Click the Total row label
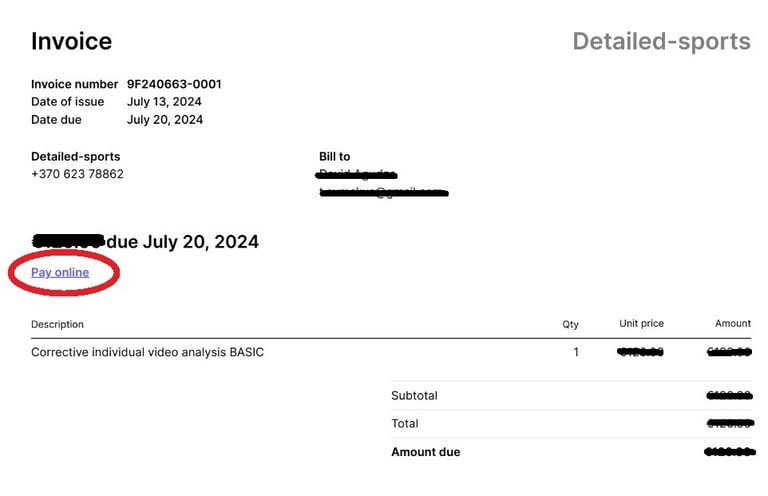The width and height of the screenshot is (768, 496). pos(405,424)
